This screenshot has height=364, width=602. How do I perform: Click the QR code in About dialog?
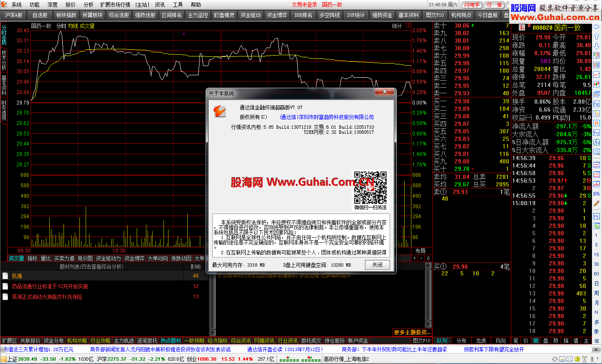[x=370, y=187]
